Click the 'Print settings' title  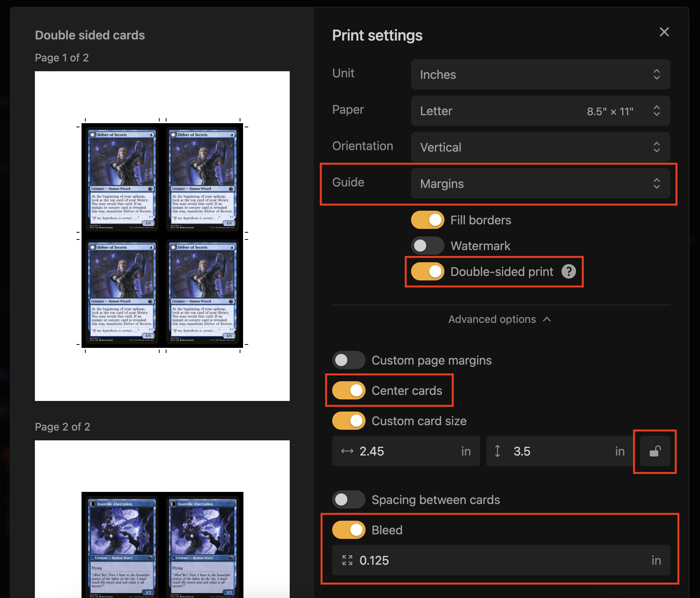377,35
